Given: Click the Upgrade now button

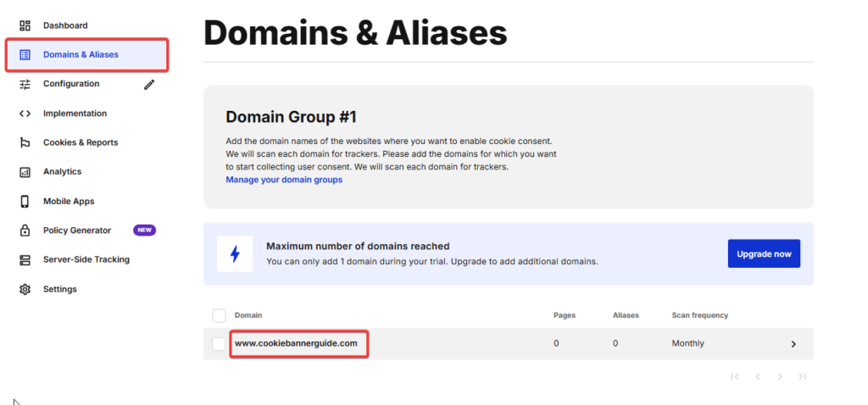Looking at the screenshot, I should pos(764,254).
